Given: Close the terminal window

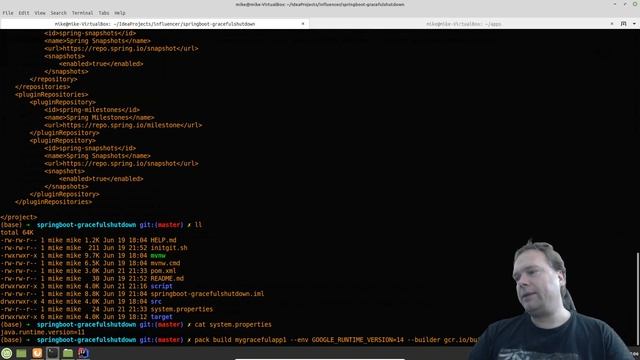Looking at the screenshot, I should (635, 4).
